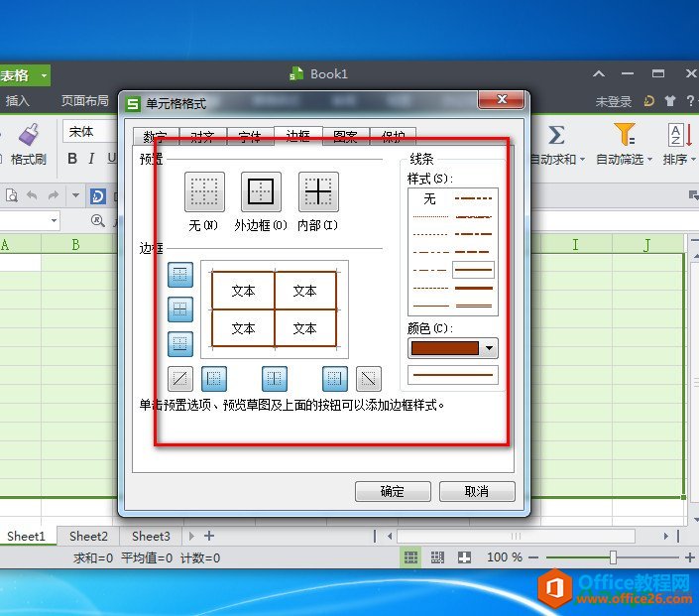
Task: Switch to the 图案 (Pattern) tab
Action: [x=346, y=138]
